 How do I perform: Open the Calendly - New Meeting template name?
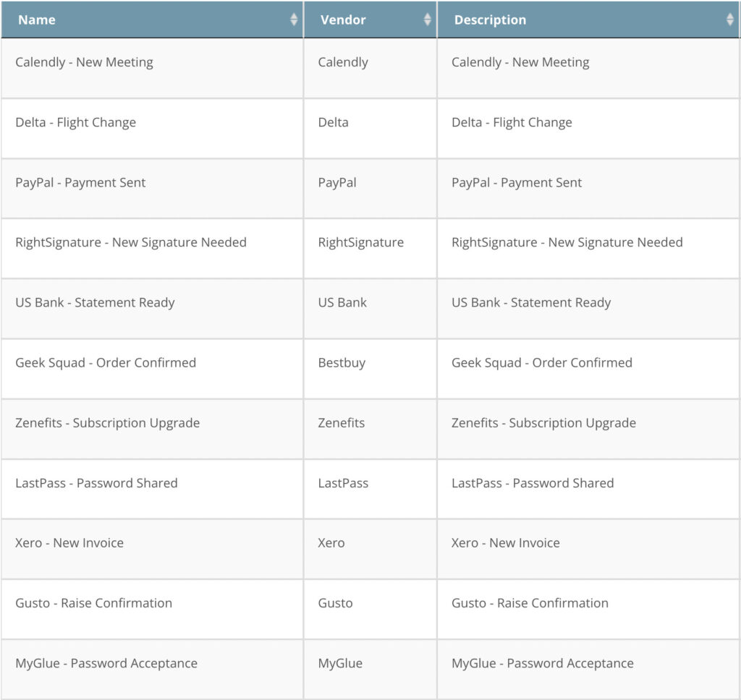(84, 62)
